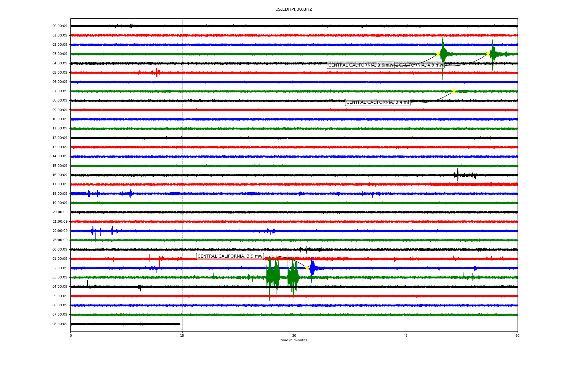Click the 60 tick on the x-axis
588x368 pixels.
517,335
